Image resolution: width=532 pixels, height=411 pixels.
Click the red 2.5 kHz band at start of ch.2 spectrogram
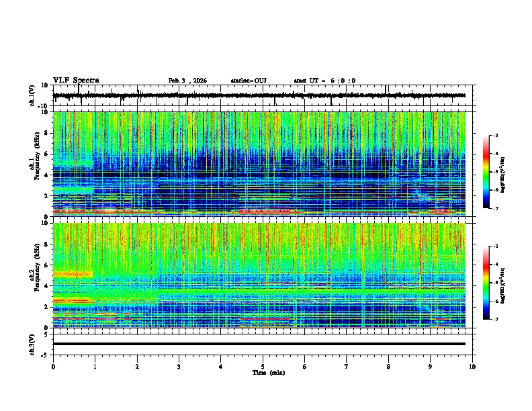click(73, 300)
